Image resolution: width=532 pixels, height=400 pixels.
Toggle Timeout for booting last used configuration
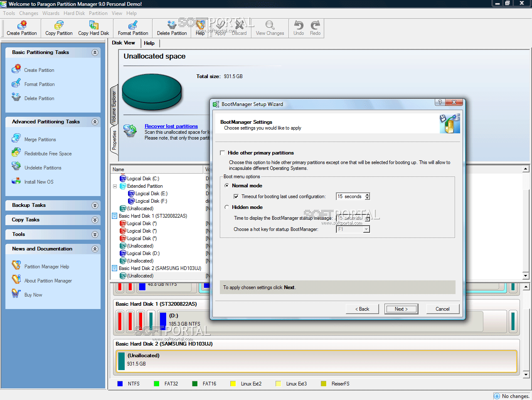click(x=236, y=196)
